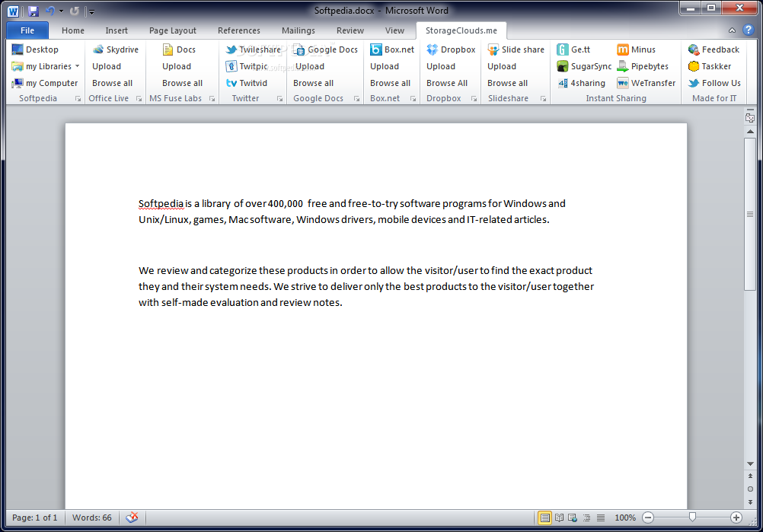Expand Box.net group dialog launcher
Screen dimensions: 763x532
pos(413,99)
